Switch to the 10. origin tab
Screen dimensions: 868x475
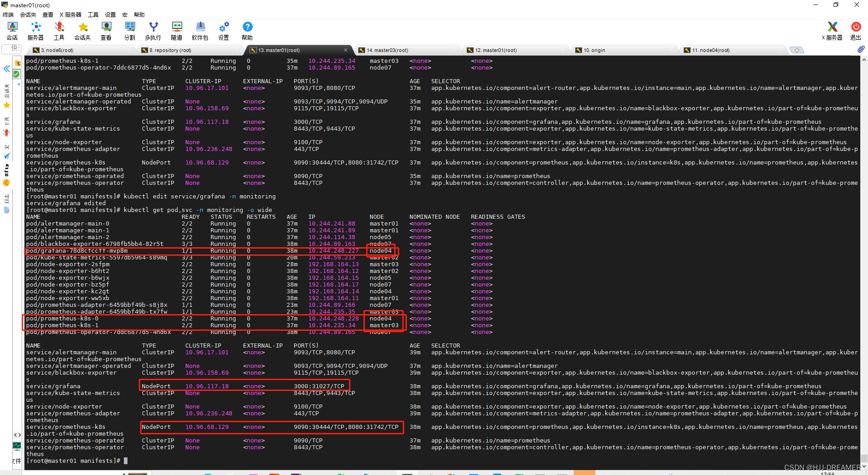(594, 50)
